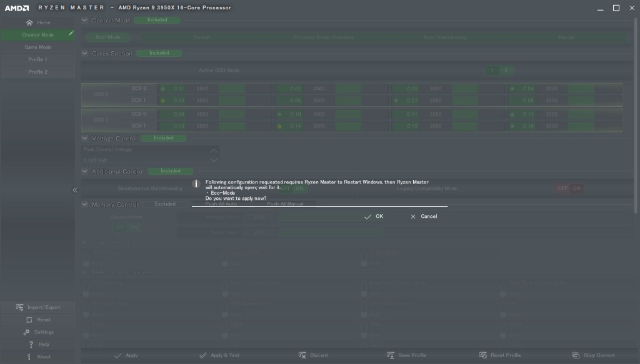Set Active CCD Mode to 1
This screenshot has width=640, height=364.
(x=492, y=70)
